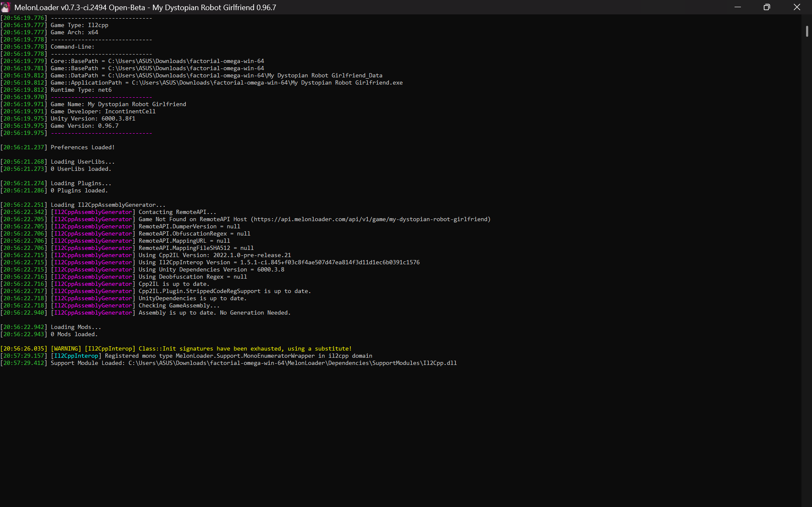
Task: Restore down the console window
Action: coord(767,7)
